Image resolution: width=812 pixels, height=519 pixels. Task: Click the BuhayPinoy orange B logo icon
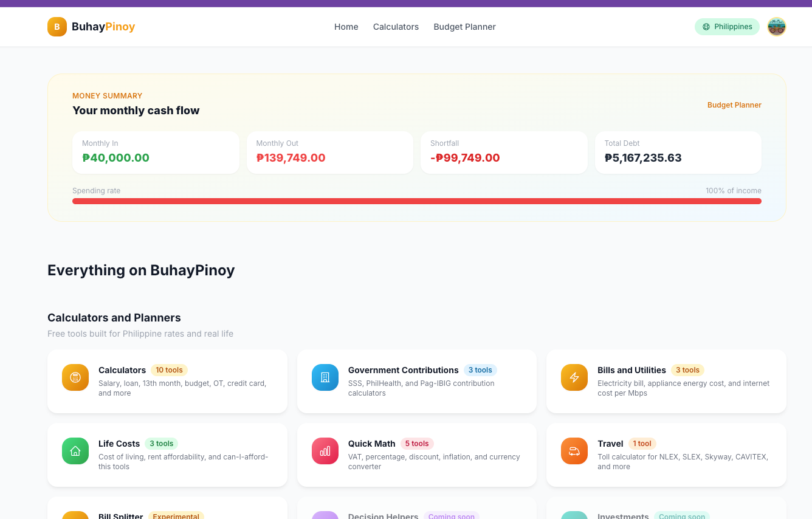click(57, 27)
